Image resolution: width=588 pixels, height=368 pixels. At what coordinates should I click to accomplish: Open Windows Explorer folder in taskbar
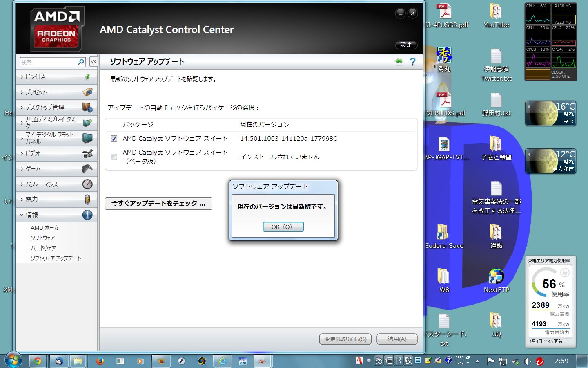pos(78,361)
